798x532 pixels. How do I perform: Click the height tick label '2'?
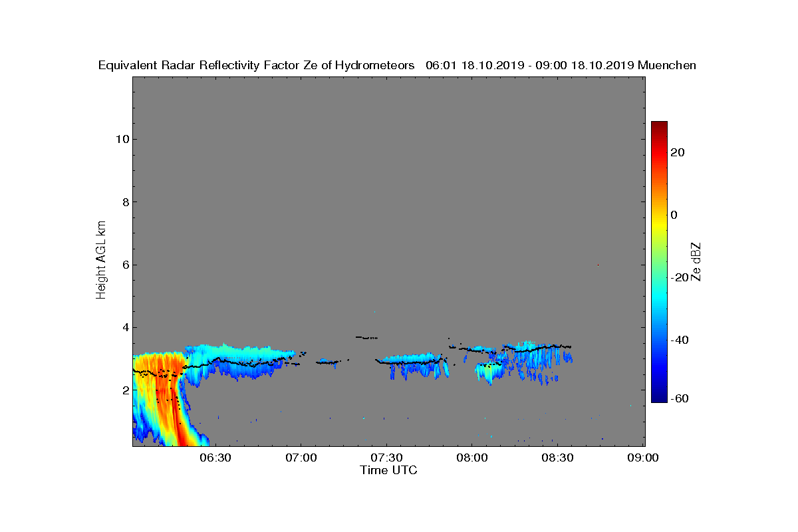125,390
